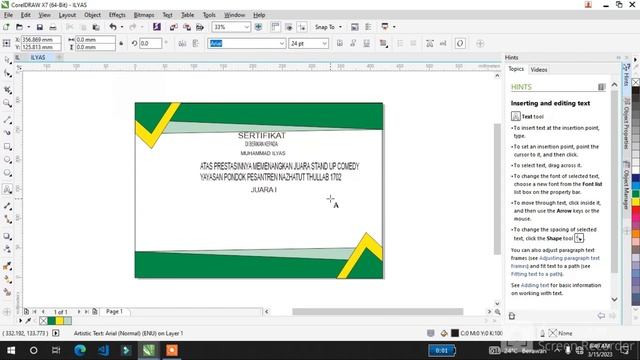Select the Ellipse tool in toolbox
The image size is (640, 360).
click(7, 160)
